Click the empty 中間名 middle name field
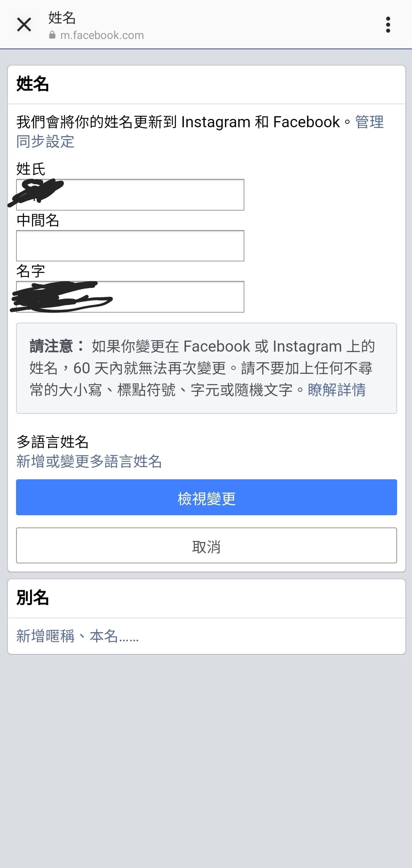The image size is (412, 868). click(130, 246)
